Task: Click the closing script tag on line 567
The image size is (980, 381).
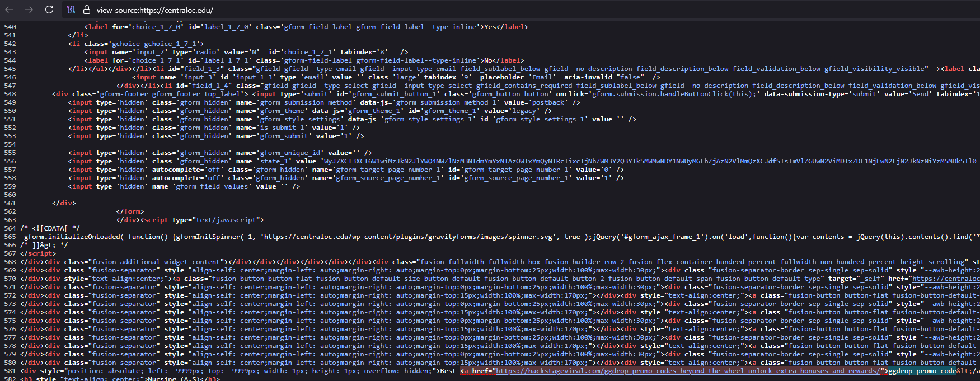Action: click(38, 253)
